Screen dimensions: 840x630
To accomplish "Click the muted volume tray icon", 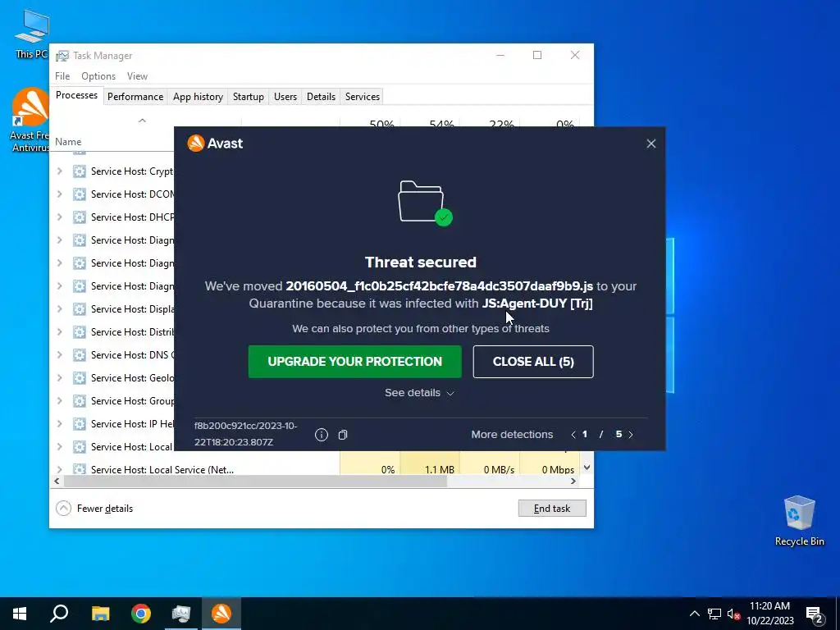I will tap(733, 614).
